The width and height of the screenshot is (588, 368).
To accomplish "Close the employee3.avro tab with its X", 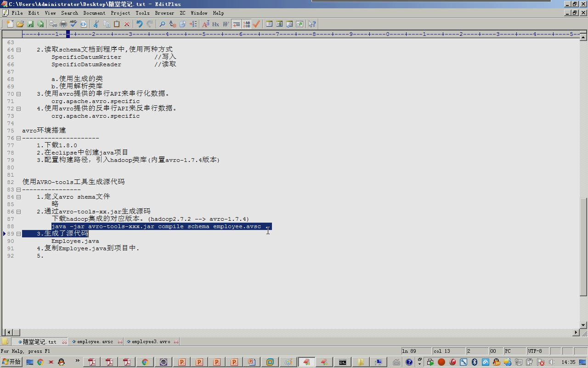I will (176, 342).
